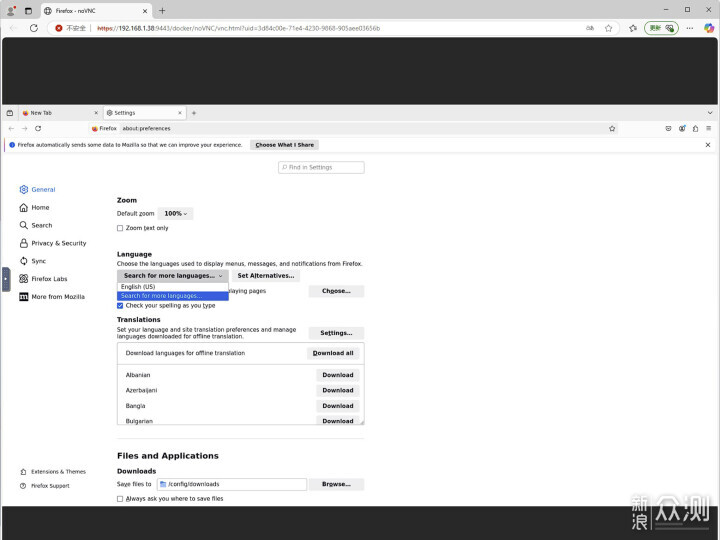Open Firefox Support link
720x540 pixels.
[45, 486]
